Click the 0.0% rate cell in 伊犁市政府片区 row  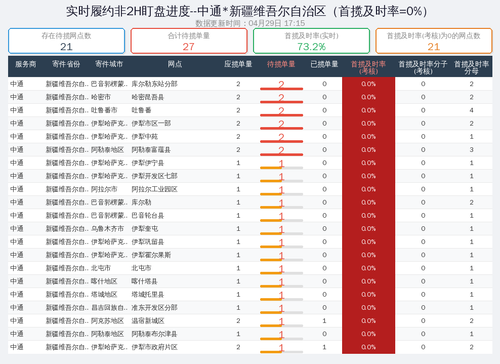click(x=368, y=347)
